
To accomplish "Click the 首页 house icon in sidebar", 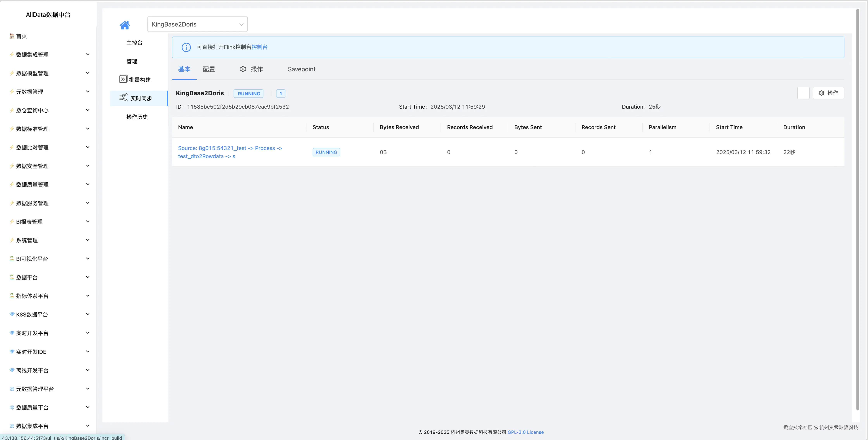I will pos(12,36).
